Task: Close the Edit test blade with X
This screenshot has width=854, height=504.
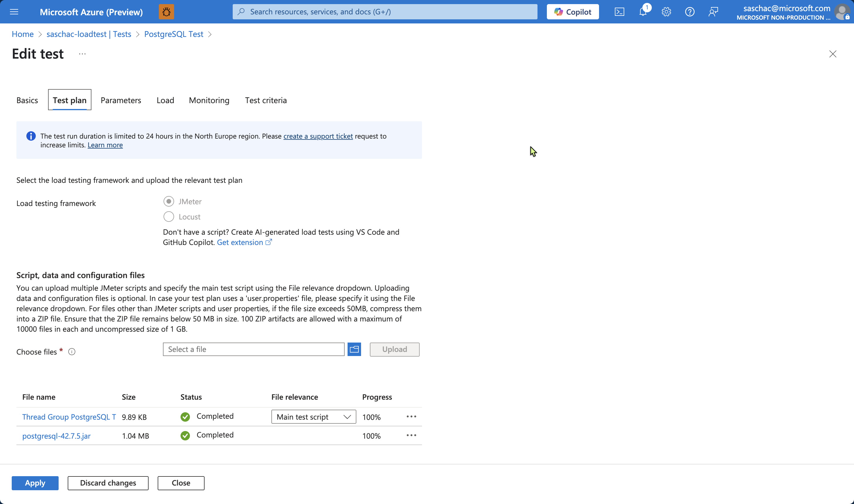Action: [833, 54]
